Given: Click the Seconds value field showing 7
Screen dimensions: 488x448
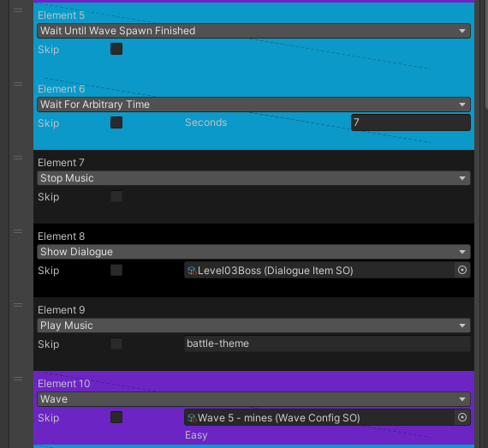Looking at the screenshot, I should pos(411,122).
